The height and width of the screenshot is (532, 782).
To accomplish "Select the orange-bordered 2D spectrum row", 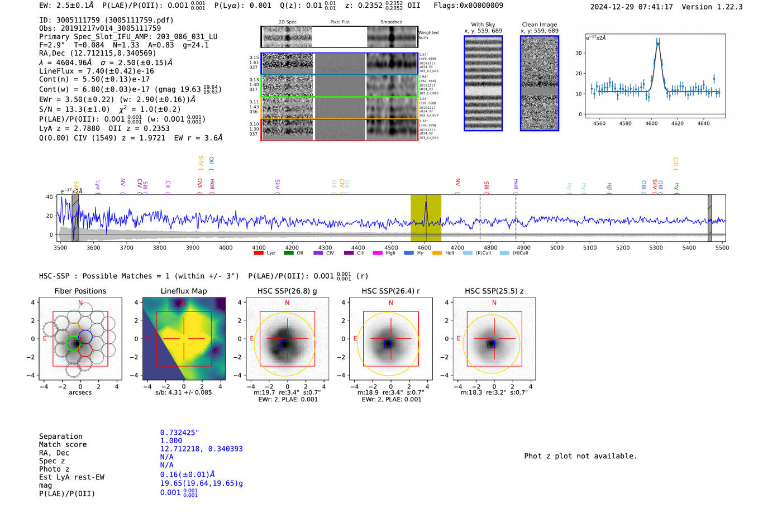I will pos(340,108).
